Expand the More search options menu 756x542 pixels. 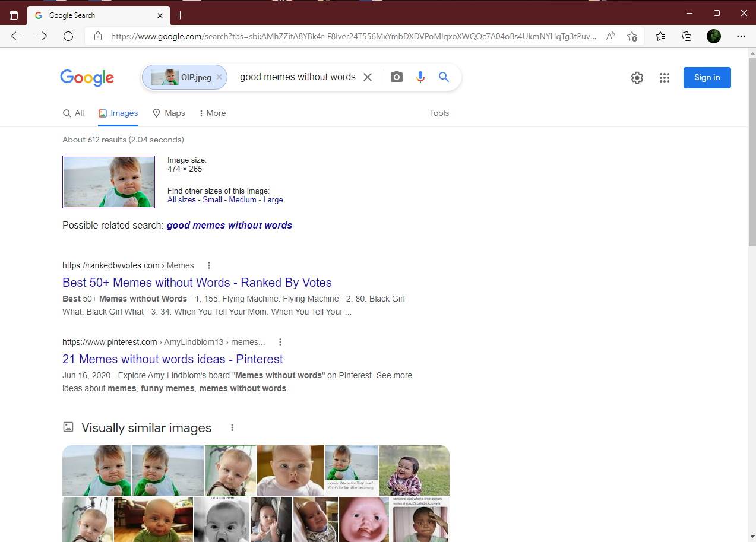click(212, 113)
